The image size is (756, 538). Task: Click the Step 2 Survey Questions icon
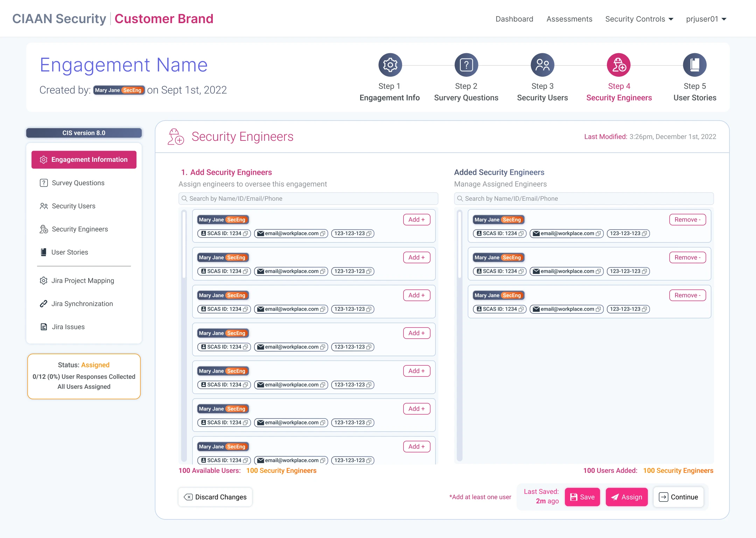(x=466, y=65)
